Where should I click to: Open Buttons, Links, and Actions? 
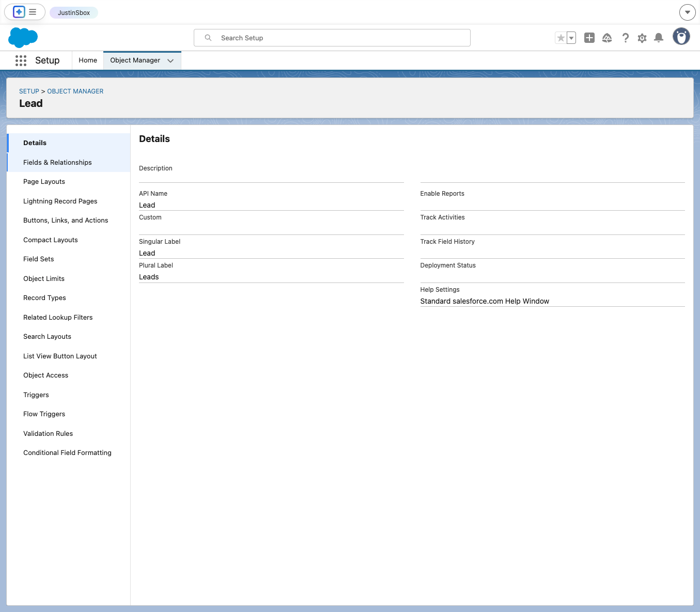[69, 221]
